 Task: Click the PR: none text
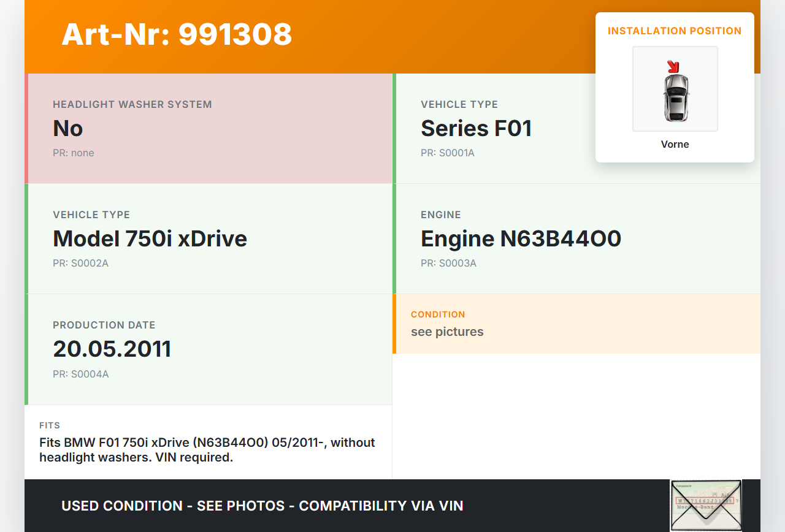(74, 153)
